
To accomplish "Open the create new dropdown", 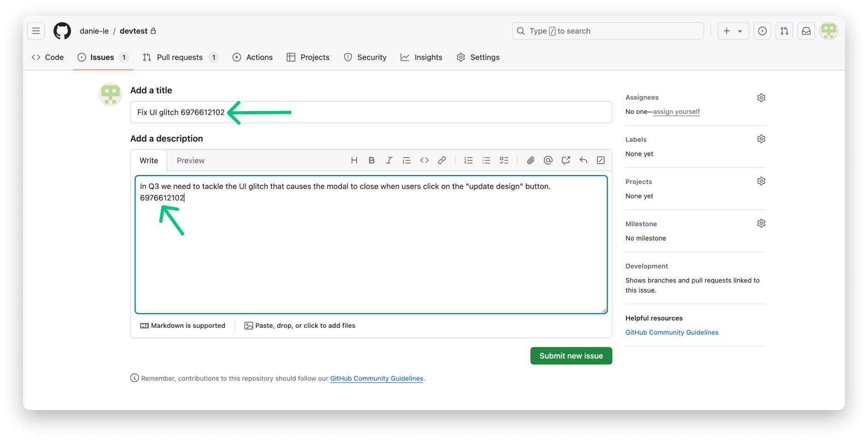I will (x=733, y=31).
